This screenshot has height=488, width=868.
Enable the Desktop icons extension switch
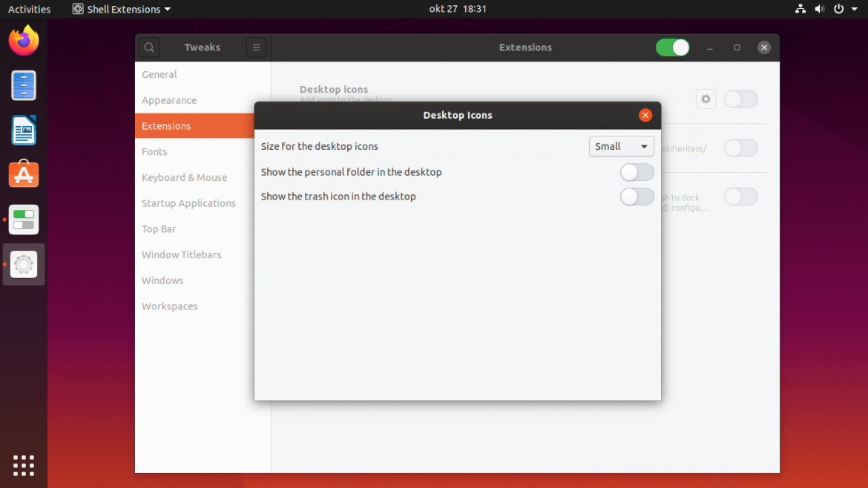(740, 99)
